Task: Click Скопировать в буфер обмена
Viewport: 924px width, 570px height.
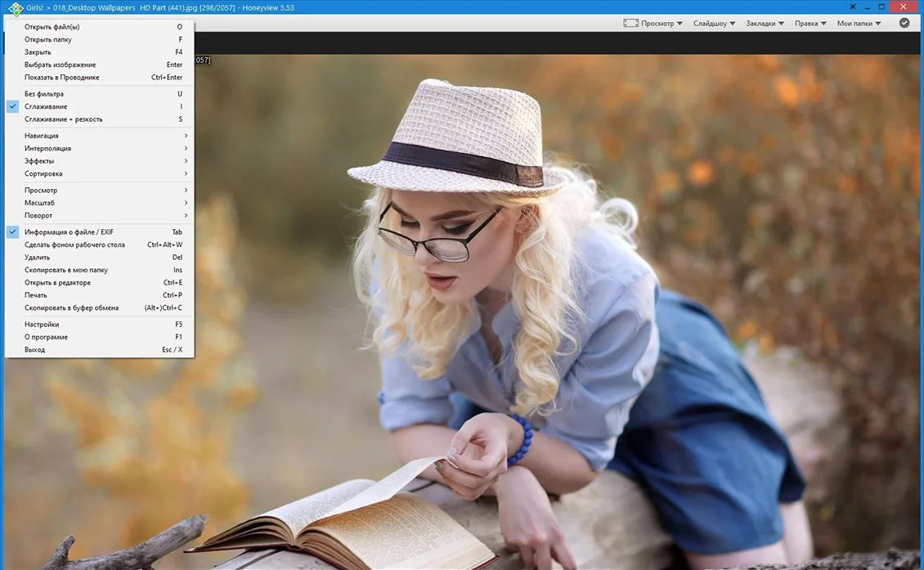Action: point(71,308)
